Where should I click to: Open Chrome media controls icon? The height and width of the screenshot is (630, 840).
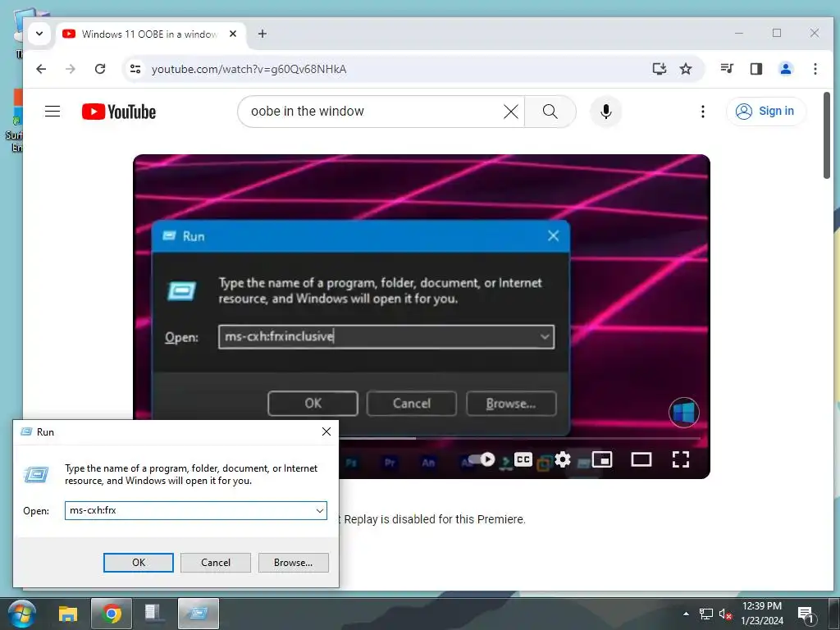(x=727, y=69)
